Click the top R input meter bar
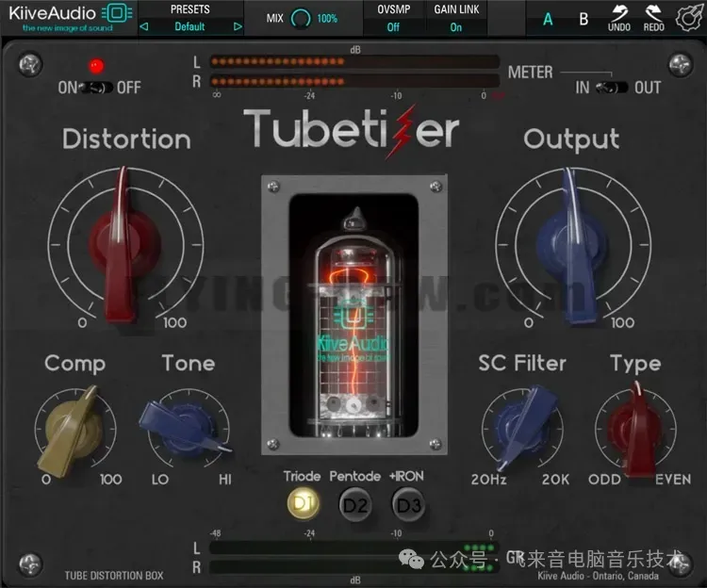 [354, 82]
